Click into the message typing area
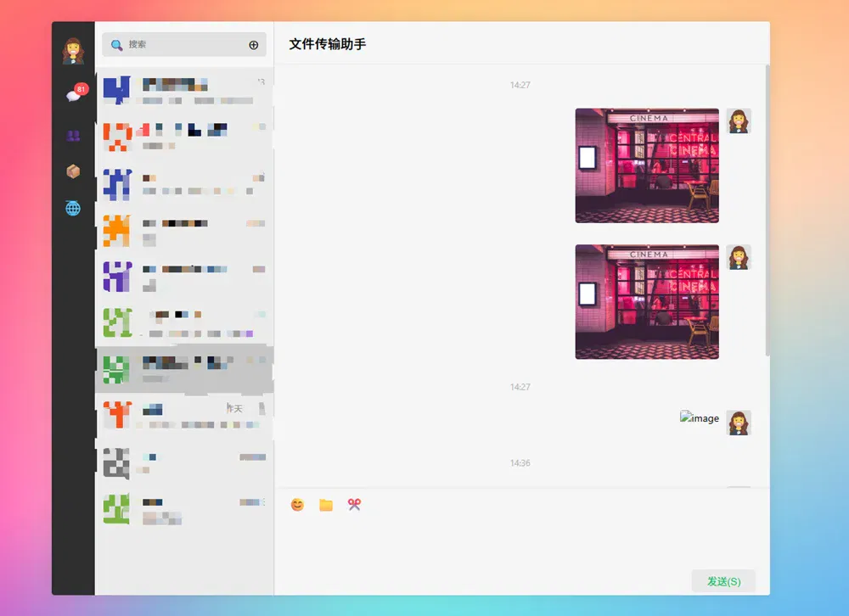The width and height of the screenshot is (849, 616). tap(522, 541)
